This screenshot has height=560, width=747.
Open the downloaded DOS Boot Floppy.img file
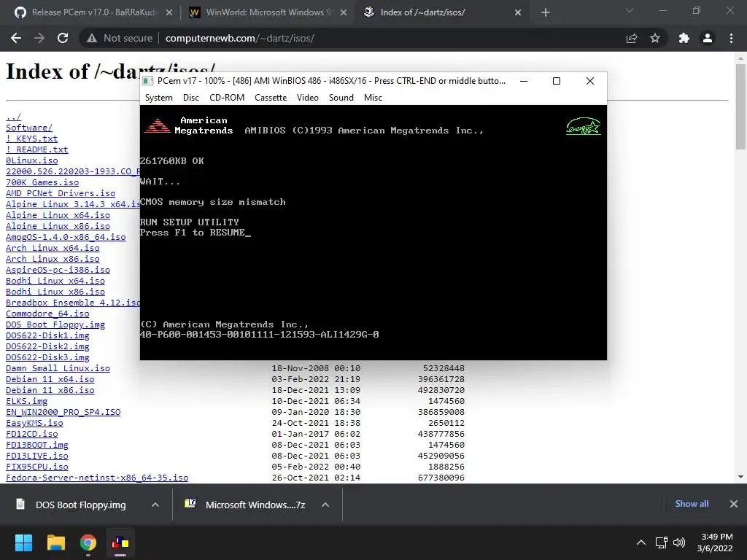(80, 505)
